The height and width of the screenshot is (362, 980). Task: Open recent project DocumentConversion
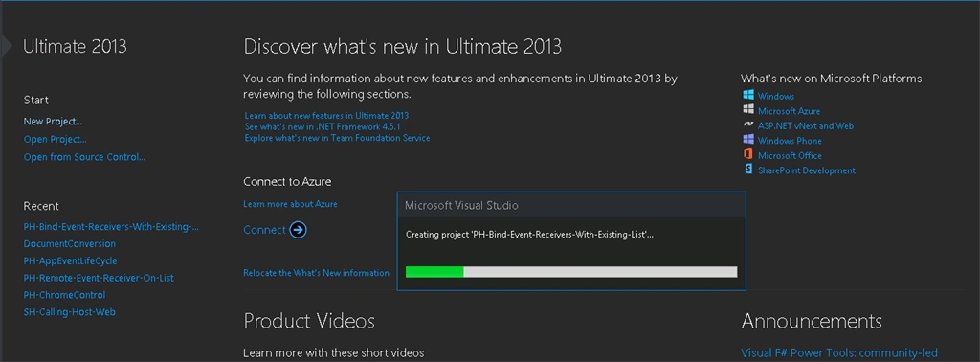pyautogui.click(x=69, y=244)
